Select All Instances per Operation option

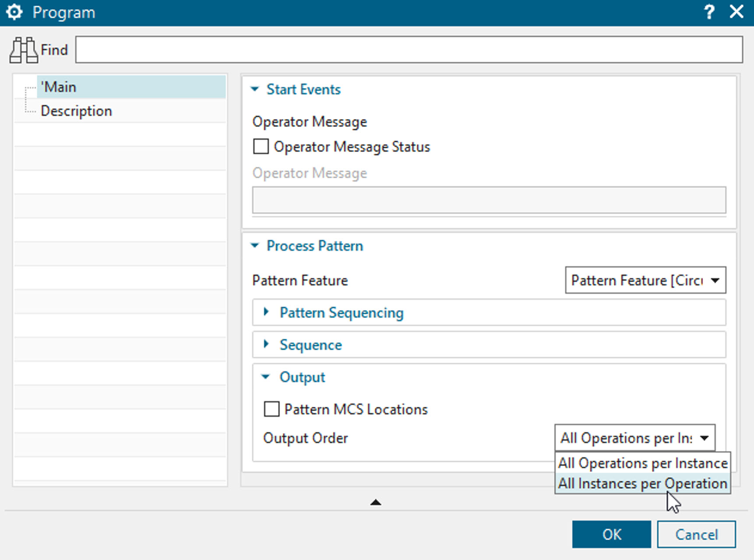click(x=642, y=483)
